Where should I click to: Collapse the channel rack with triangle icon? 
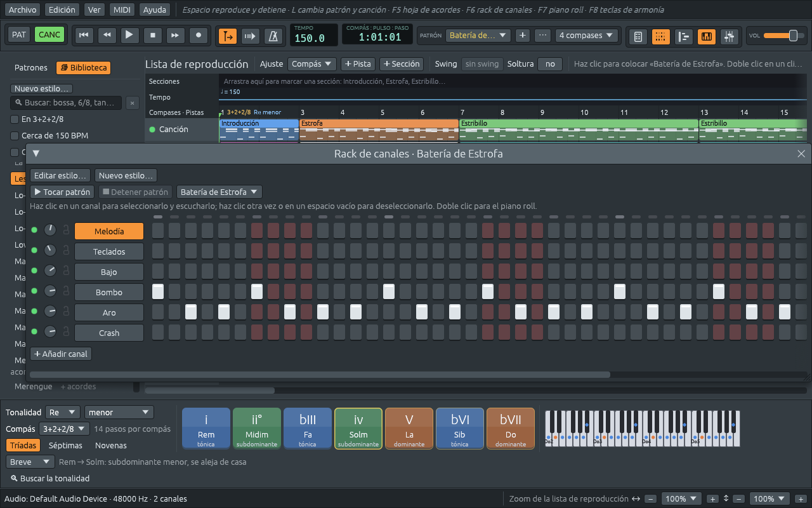coord(36,153)
